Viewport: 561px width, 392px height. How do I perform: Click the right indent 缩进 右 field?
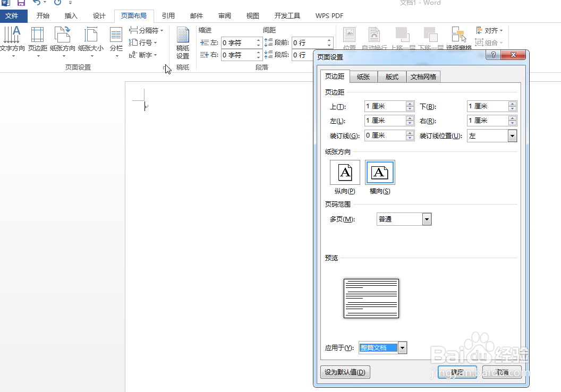[x=238, y=55]
